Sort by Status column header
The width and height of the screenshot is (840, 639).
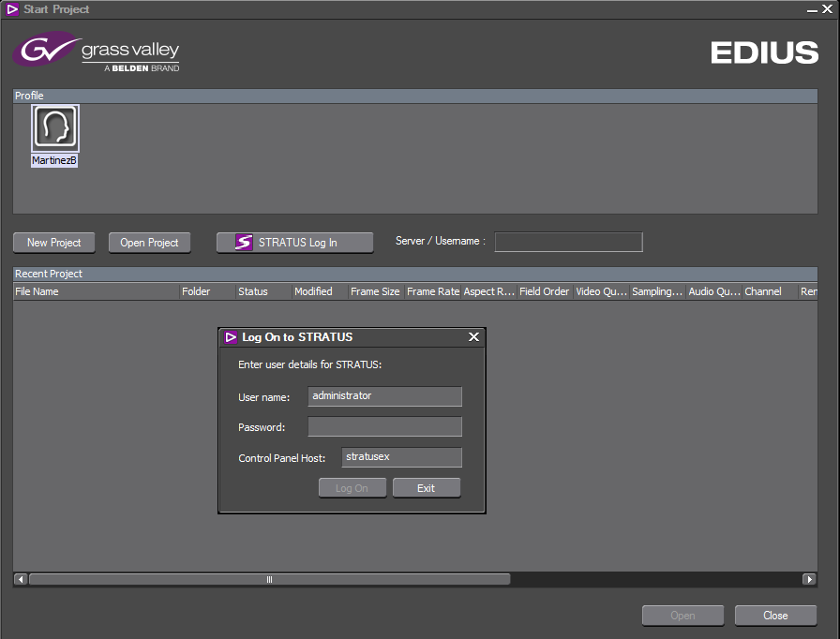pos(263,291)
